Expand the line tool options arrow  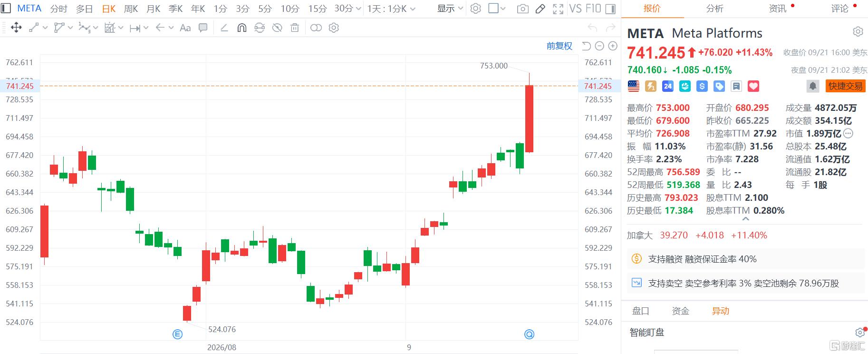tap(45, 28)
